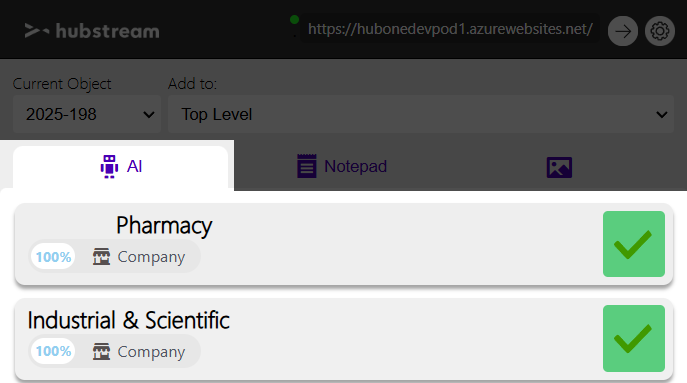Click the Notepad icon

[307, 166]
